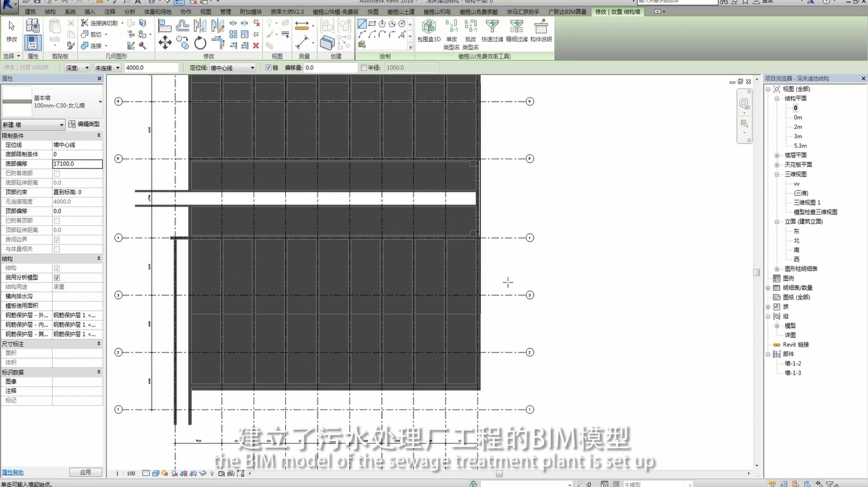Click the horizontal scrollbar of the drawing view

pyautogui.click(x=499, y=474)
